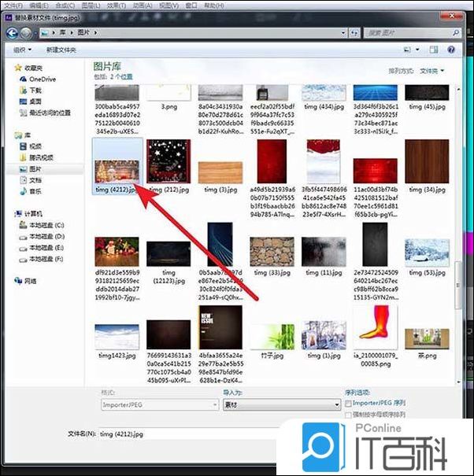Open the 文件(F) menu
The width and height of the screenshot is (474, 476).
pyautogui.click(x=13, y=6)
